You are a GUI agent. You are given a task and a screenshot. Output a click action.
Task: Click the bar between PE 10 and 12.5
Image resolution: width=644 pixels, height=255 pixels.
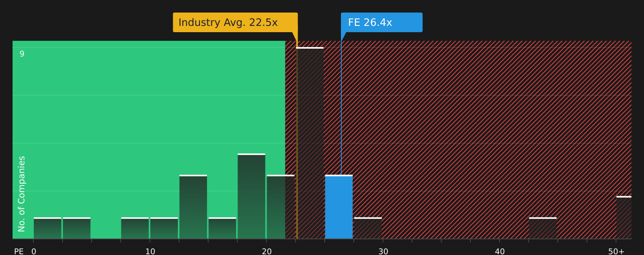point(164,228)
